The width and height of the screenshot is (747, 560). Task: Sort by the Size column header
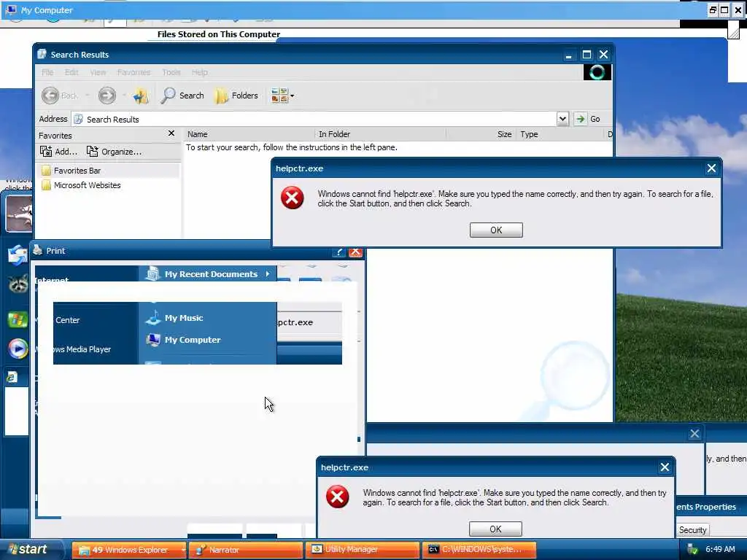tap(481, 134)
